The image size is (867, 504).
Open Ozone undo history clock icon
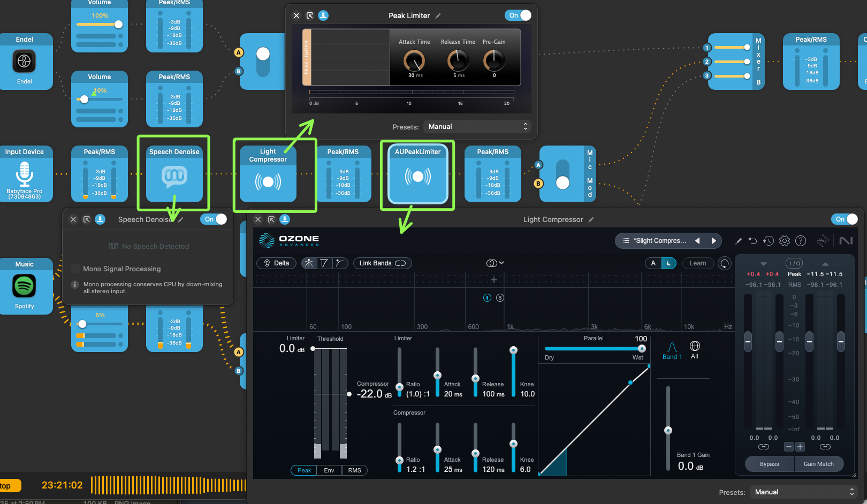click(x=769, y=241)
